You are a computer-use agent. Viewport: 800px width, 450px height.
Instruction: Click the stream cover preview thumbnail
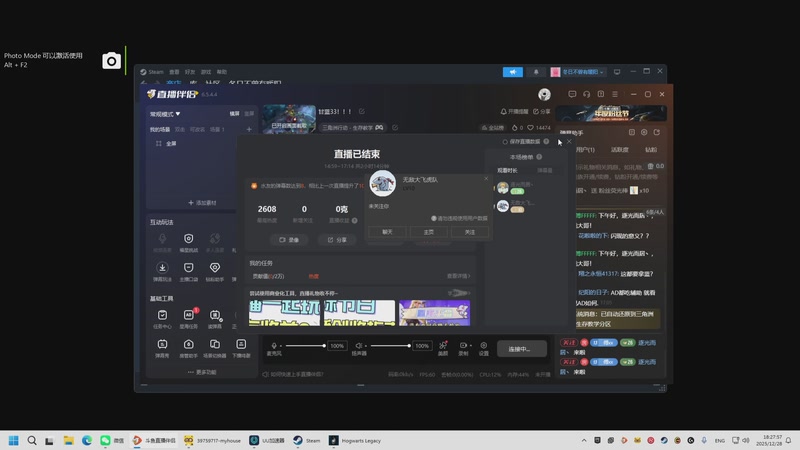pos(289,119)
